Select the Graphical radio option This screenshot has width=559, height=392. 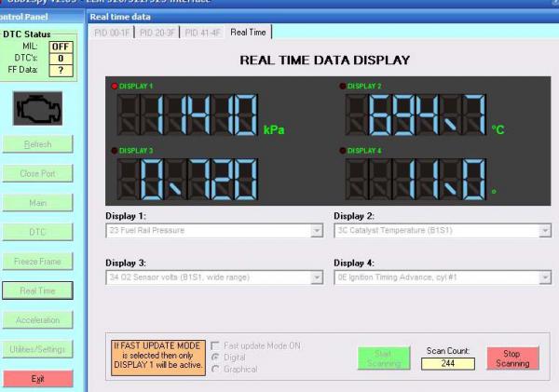(216, 367)
